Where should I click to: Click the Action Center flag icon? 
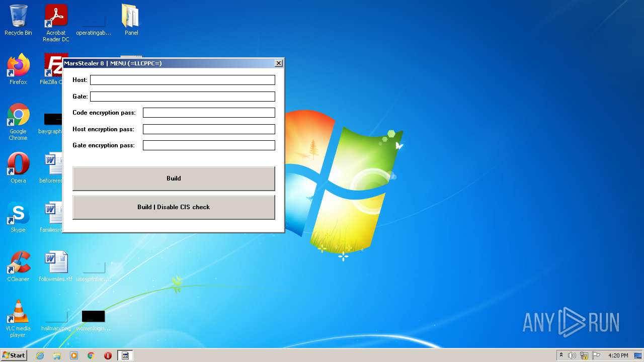(x=596, y=355)
